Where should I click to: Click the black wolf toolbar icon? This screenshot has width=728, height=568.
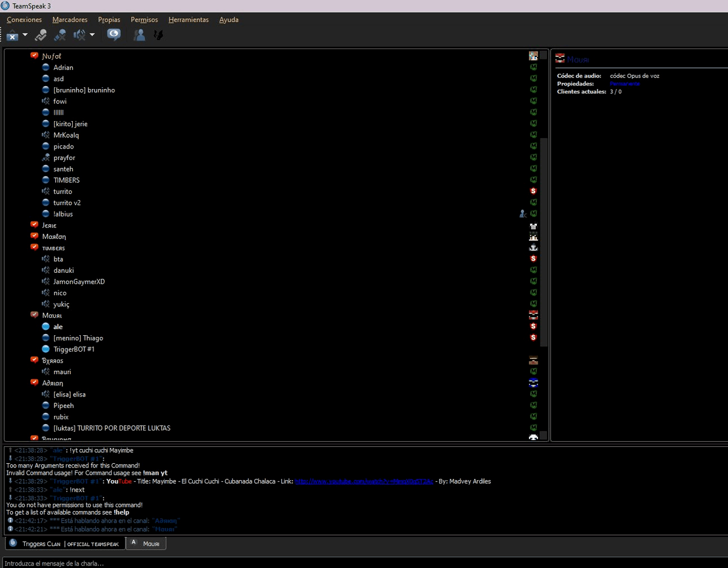(158, 35)
